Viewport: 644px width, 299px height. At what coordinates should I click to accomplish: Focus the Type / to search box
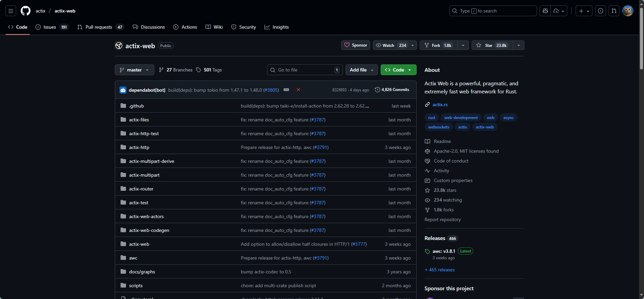click(x=493, y=11)
